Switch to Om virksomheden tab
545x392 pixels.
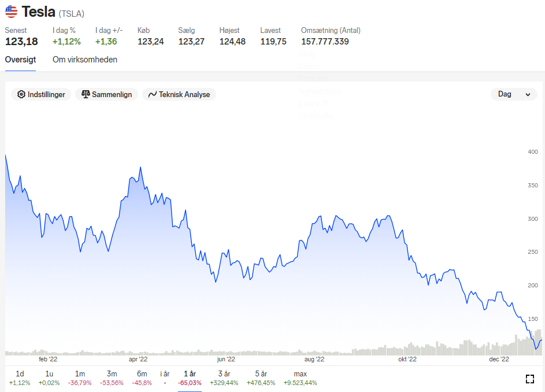click(85, 60)
